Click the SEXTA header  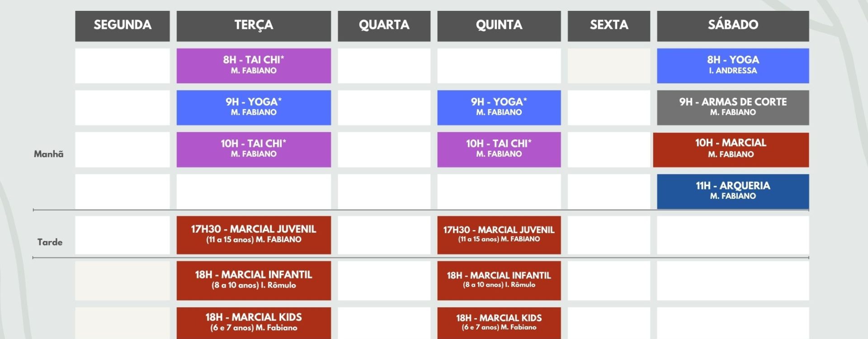609,26
